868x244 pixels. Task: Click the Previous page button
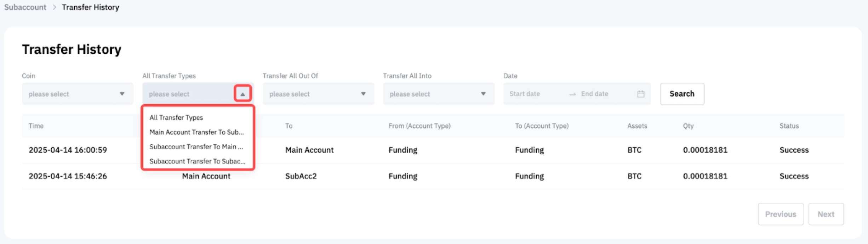(x=780, y=214)
